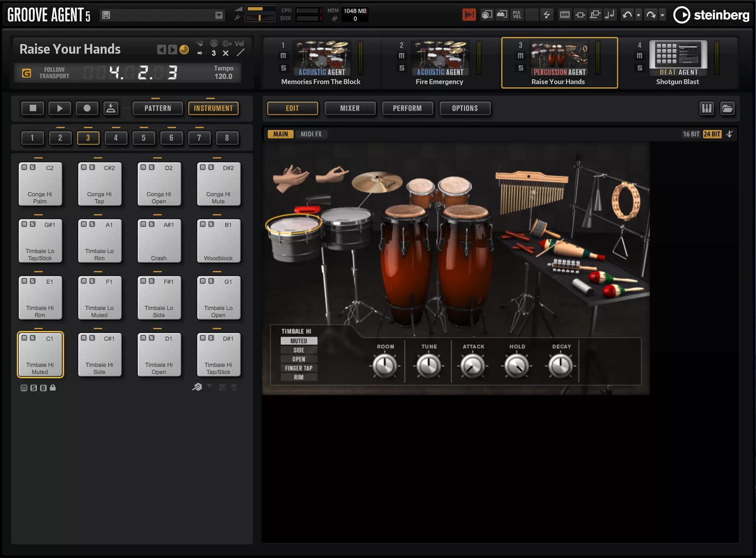The width and height of the screenshot is (756, 558).
Task: Select the OPEN articulation for Timbale Hi
Action: [x=299, y=359]
